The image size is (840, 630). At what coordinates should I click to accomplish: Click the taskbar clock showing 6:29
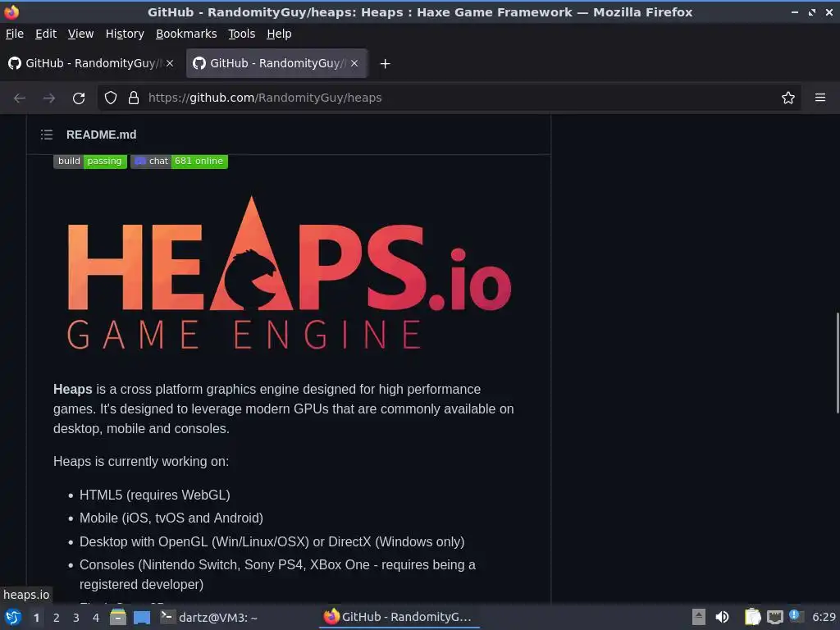click(824, 617)
